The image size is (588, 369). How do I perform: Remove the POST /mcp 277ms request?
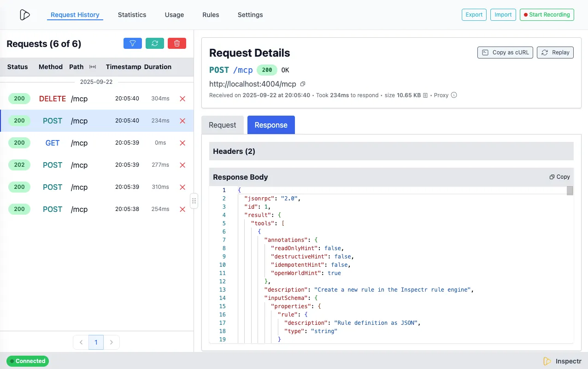tap(182, 165)
